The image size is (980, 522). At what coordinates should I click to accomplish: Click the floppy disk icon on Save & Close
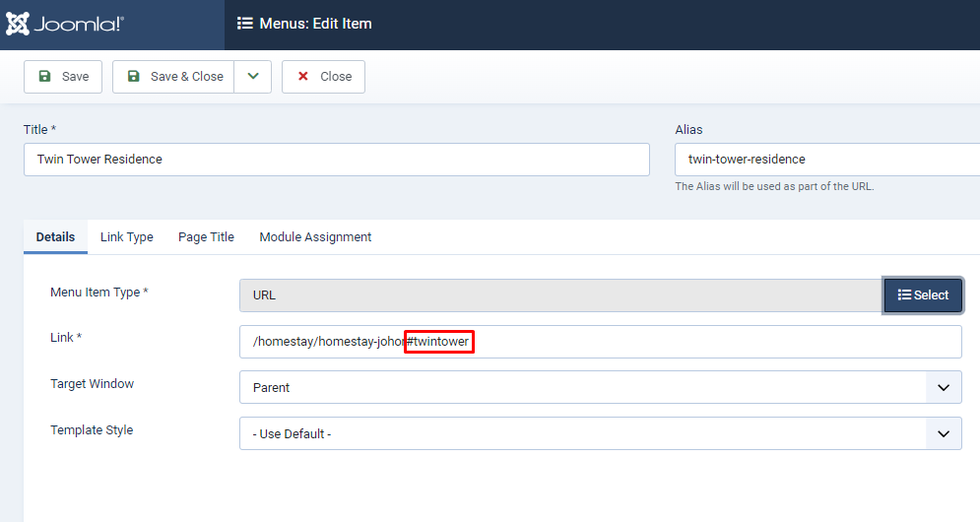click(134, 76)
